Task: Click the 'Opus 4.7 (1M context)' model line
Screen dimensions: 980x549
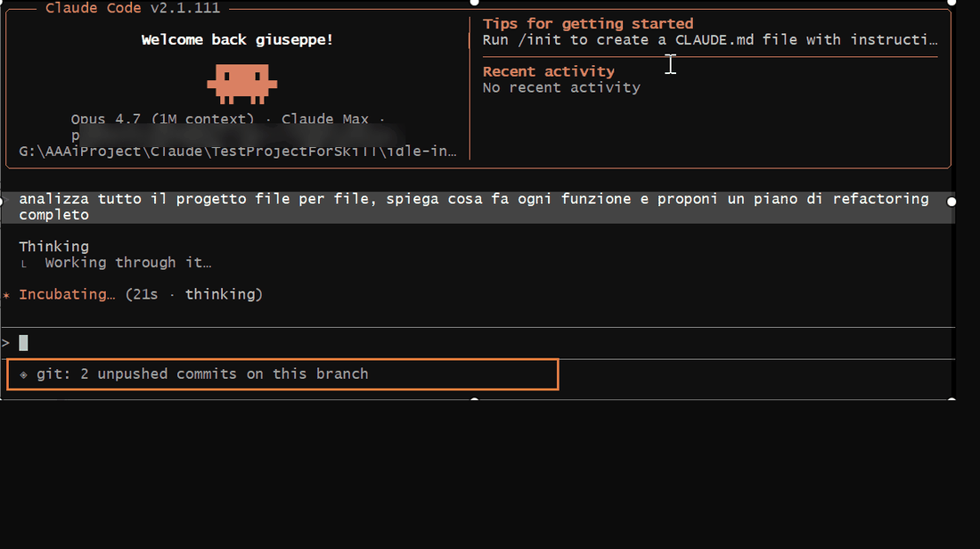Action: click(228, 119)
